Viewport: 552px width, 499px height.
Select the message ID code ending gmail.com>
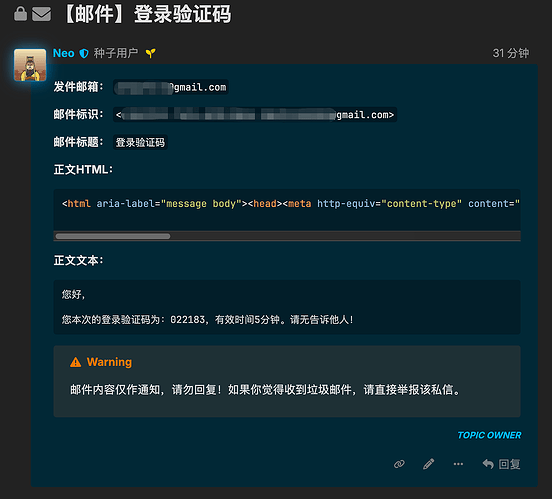255,115
